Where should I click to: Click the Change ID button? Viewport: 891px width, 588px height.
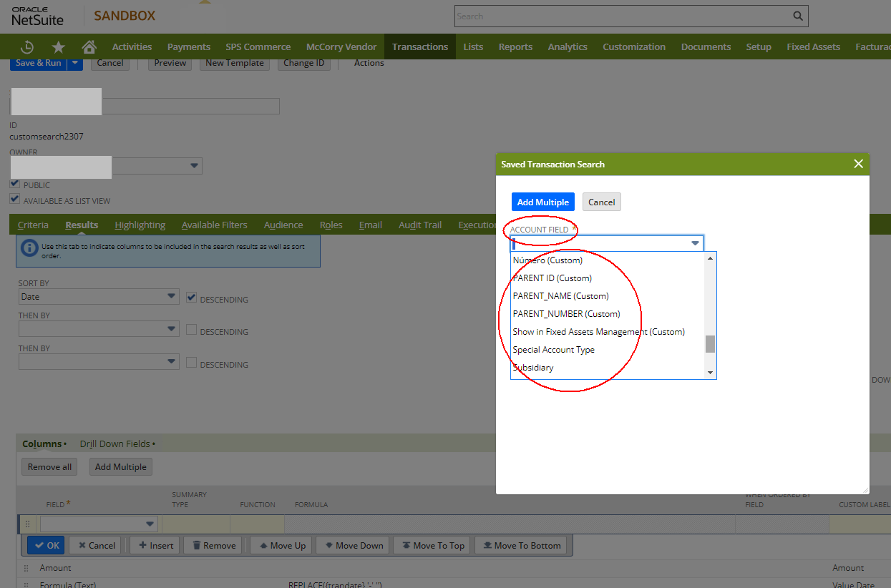pos(303,63)
